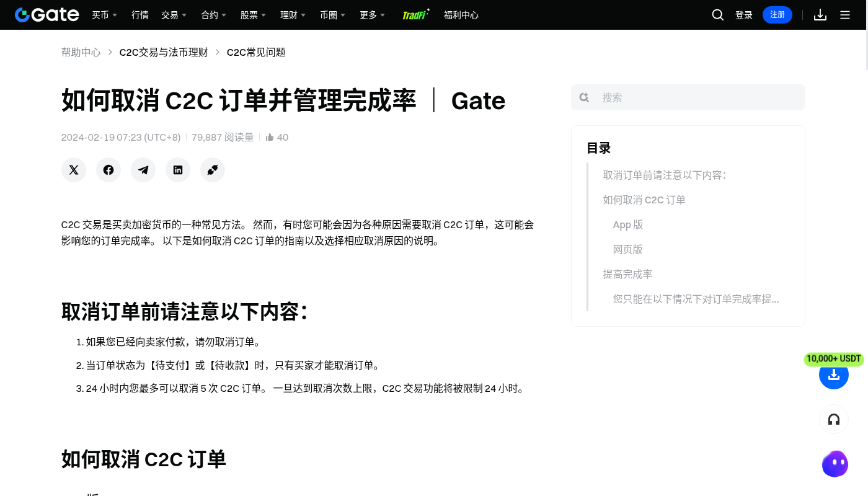The image size is (868, 496).
Task: Open the search magnifier icon in the header
Action: coord(718,15)
